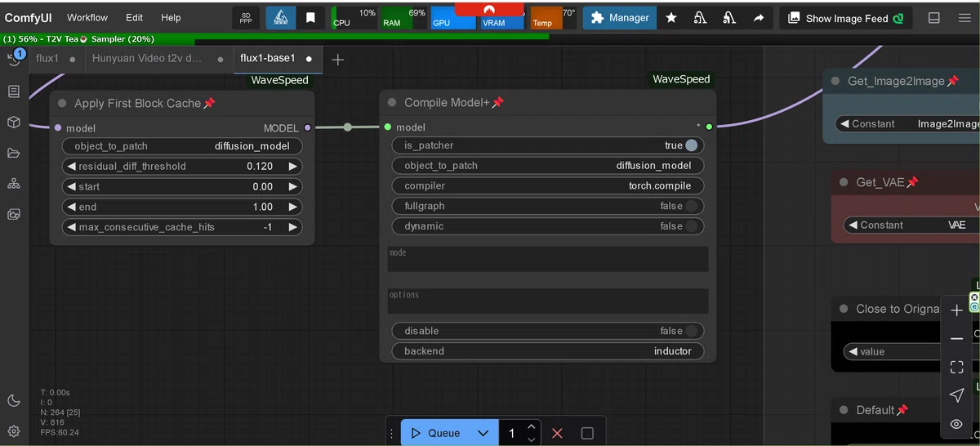
Task: Increase start value with right arrow
Action: coord(292,186)
